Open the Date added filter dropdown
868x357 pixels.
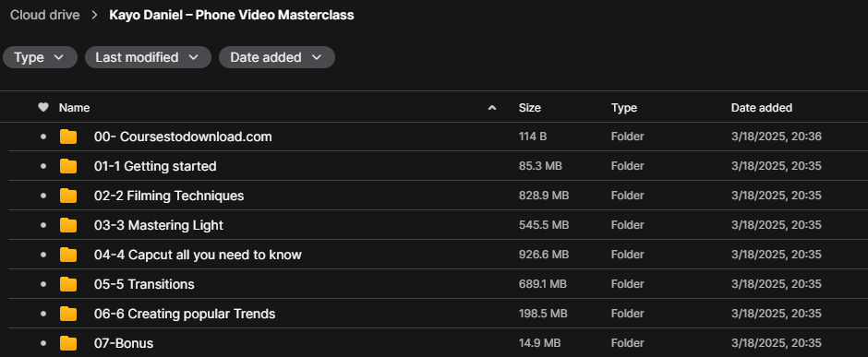pos(277,57)
